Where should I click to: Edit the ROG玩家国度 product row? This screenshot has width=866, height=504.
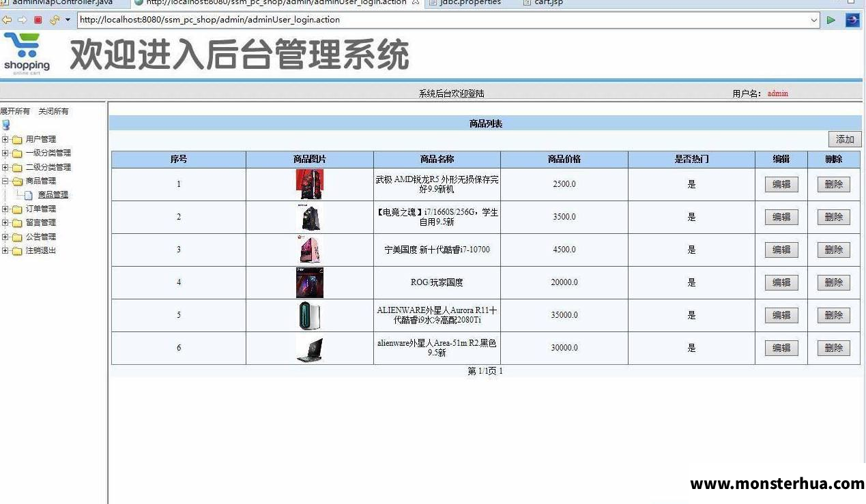pos(781,282)
